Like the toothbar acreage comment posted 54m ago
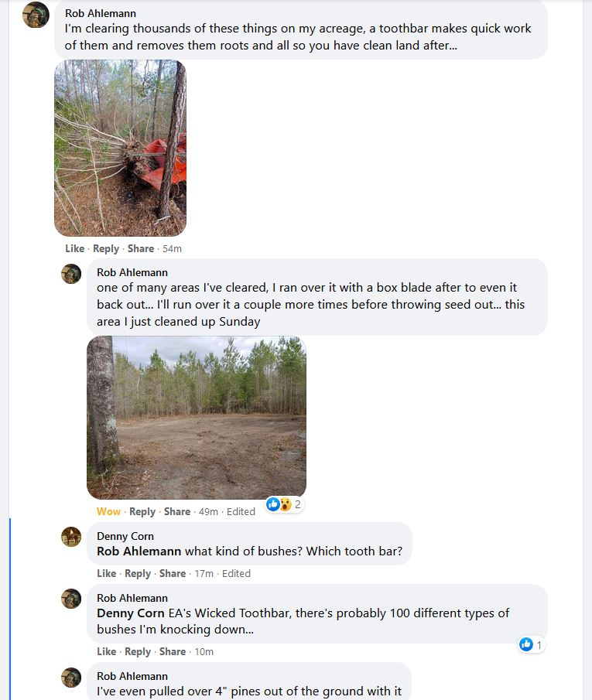The width and height of the screenshot is (592, 700). tap(75, 248)
